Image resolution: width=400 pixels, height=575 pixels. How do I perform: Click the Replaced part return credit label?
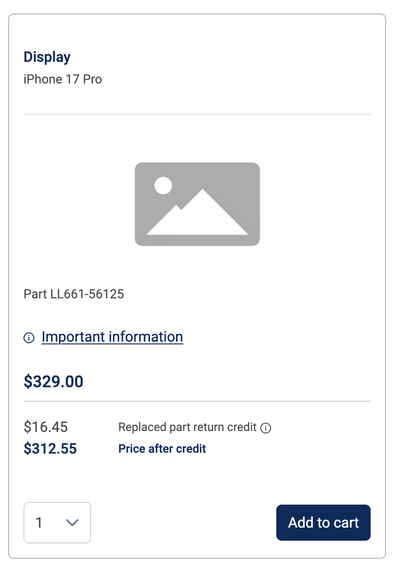[x=187, y=427]
